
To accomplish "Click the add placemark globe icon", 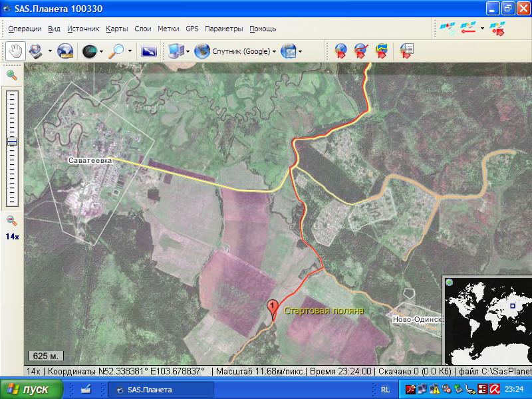I will [x=340, y=51].
